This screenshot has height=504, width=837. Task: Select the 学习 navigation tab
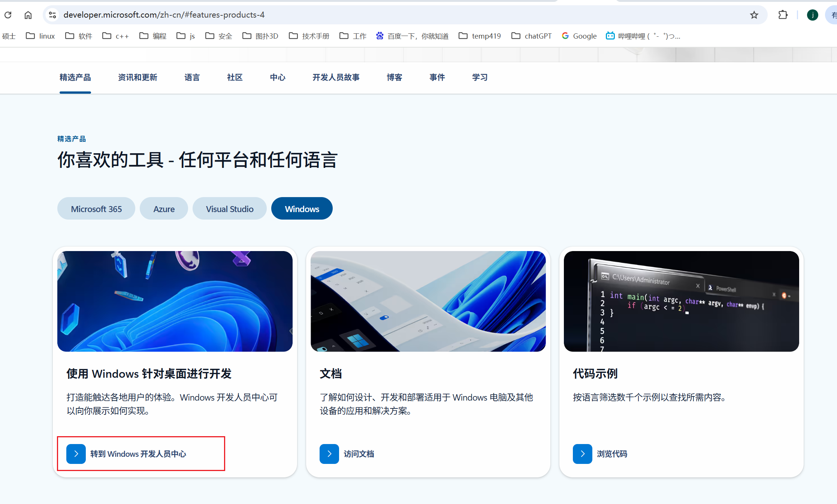coord(480,78)
